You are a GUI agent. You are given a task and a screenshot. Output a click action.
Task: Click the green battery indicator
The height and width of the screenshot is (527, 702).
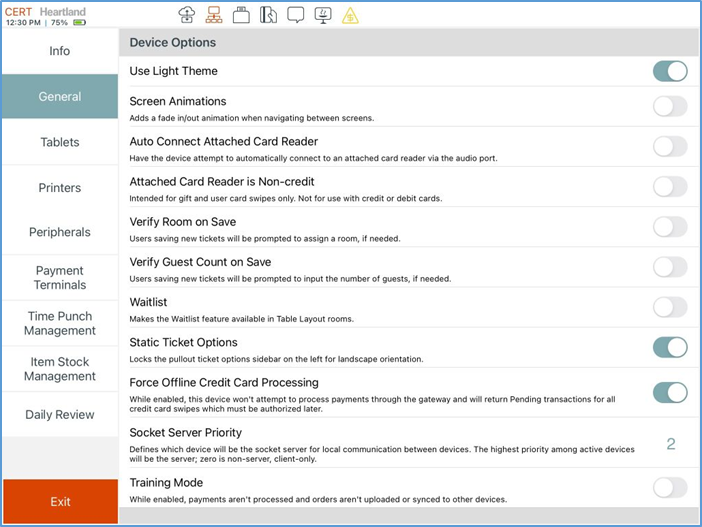pos(80,22)
